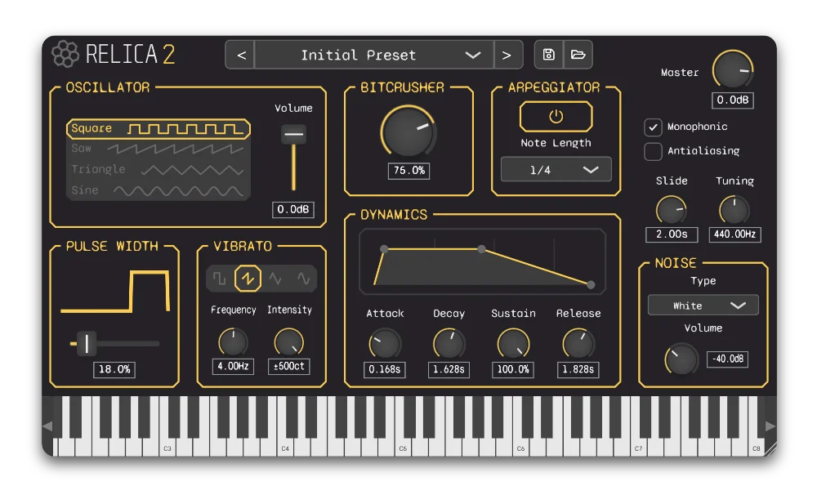Click the previous preset arrow button
This screenshot has width=817, height=504.
coord(240,55)
